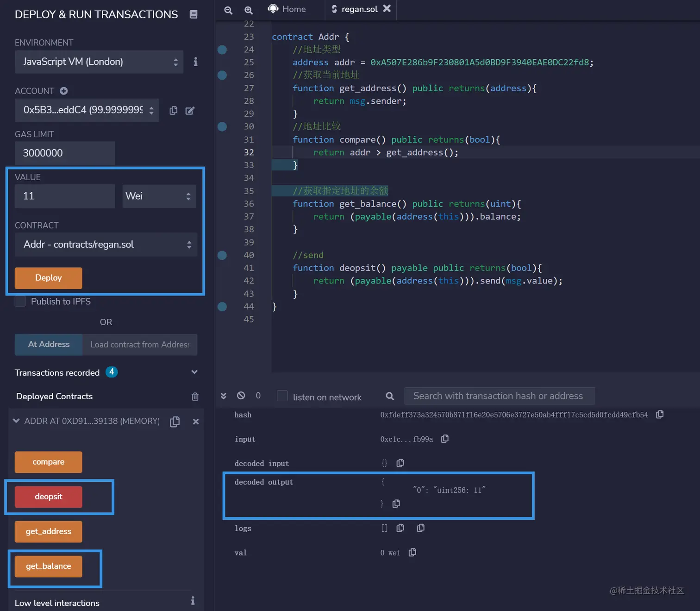The image size is (700, 611).
Task: Click the 'decoded output' label
Action: pyautogui.click(x=264, y=482)
